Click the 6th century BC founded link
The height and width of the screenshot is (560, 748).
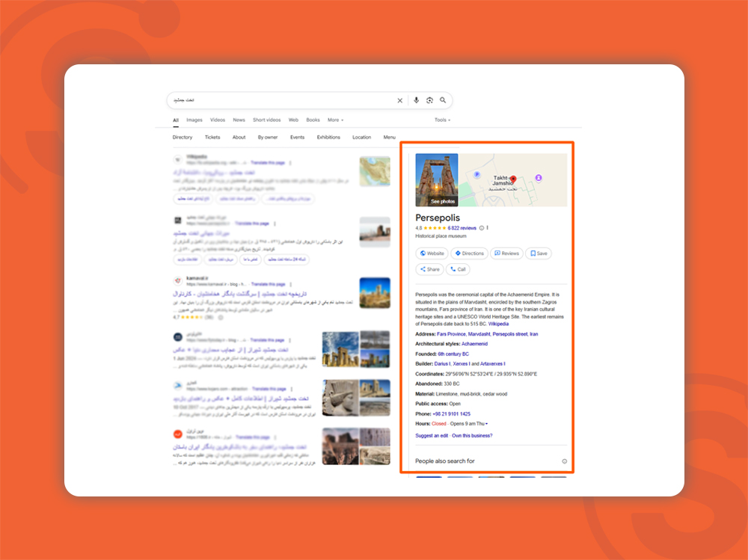pos(453,354)
